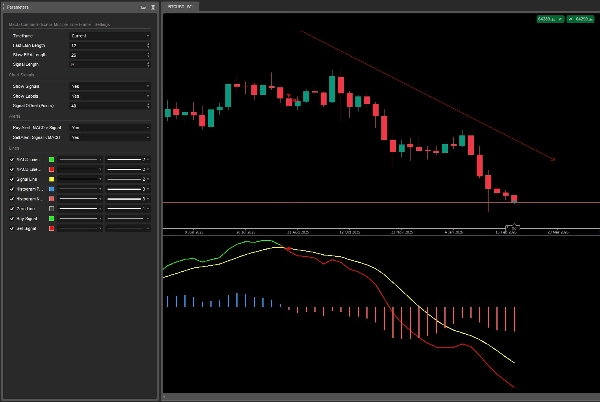Open the red MACD Line color swatch
The width and height of the screenshot is (600, 402).
click(x=51, y=169)
